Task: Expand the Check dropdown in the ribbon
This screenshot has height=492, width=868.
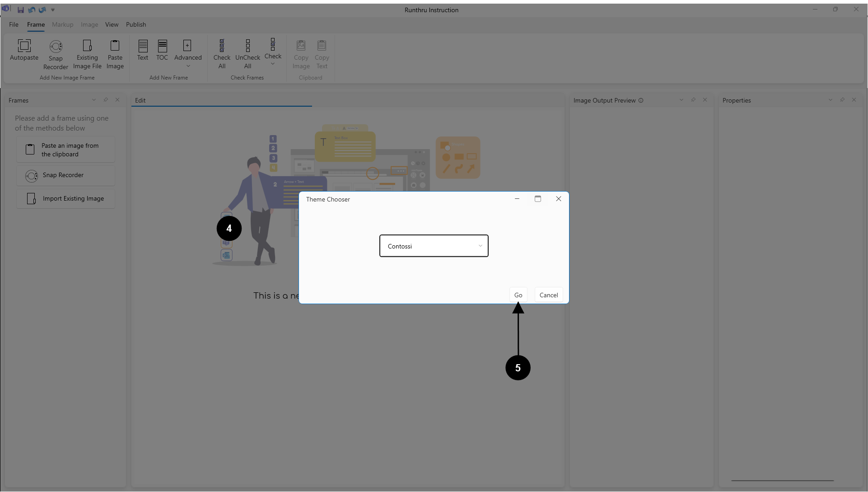Action: click(x=273, y=64)
